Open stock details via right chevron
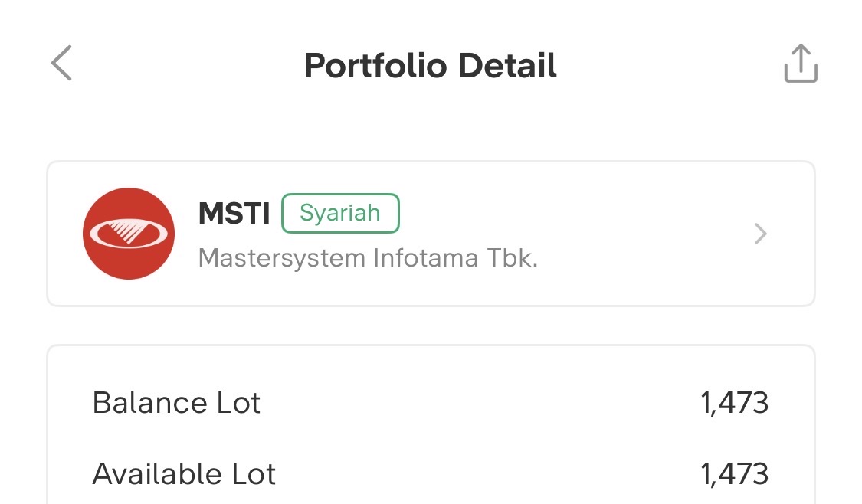The image size is (862, 504). pos(760,234)
